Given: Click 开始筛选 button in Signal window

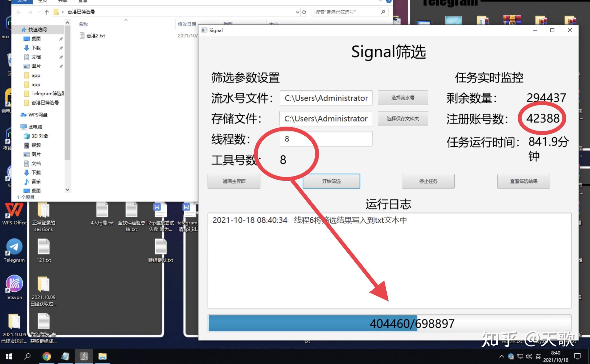Looking at the screenshot, I should point(331,181).
